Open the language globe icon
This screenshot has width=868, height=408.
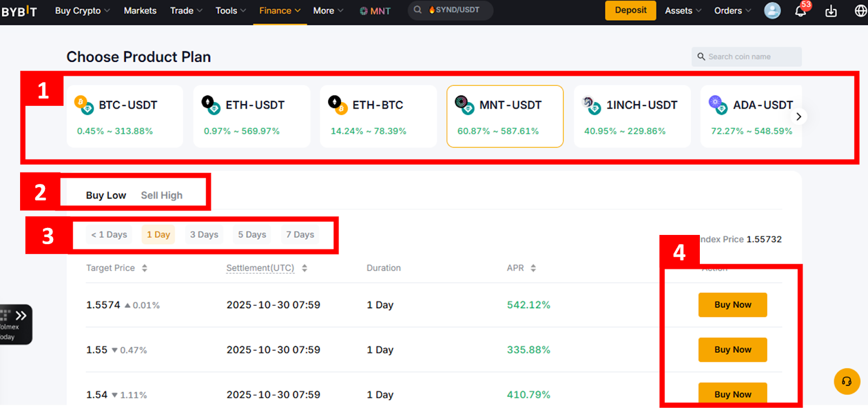click(x=860, y=11)
